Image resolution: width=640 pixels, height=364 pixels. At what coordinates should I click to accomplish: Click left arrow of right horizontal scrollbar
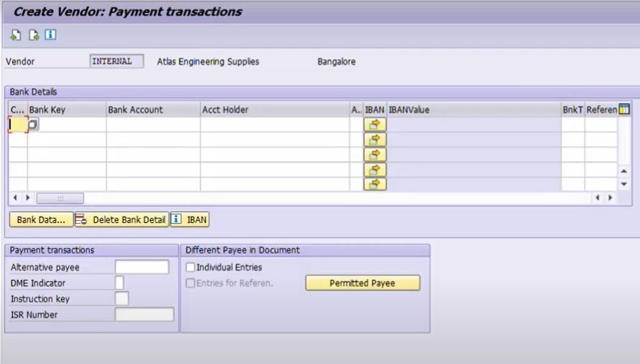tap(598, 198)
